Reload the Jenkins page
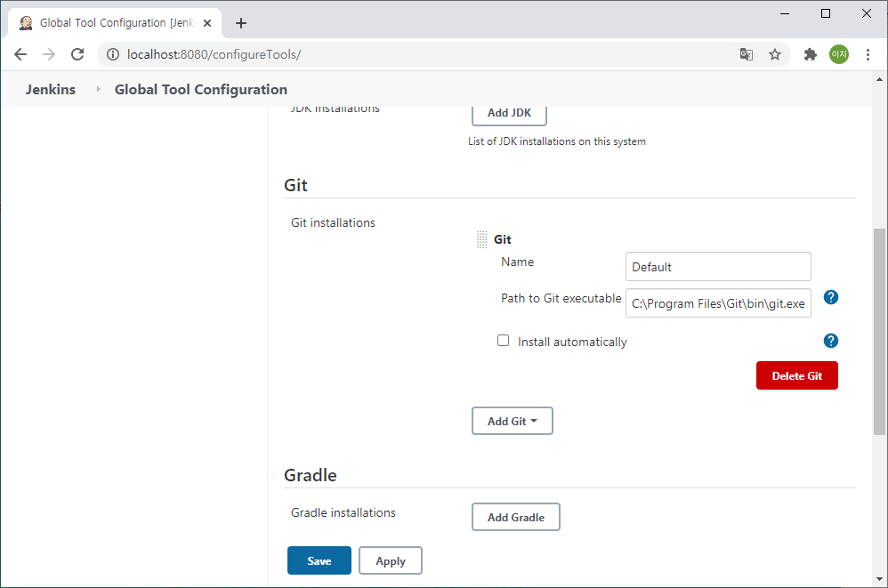This screenshot has width=888, height=588. pyautogui.click(x=77, y=54)
